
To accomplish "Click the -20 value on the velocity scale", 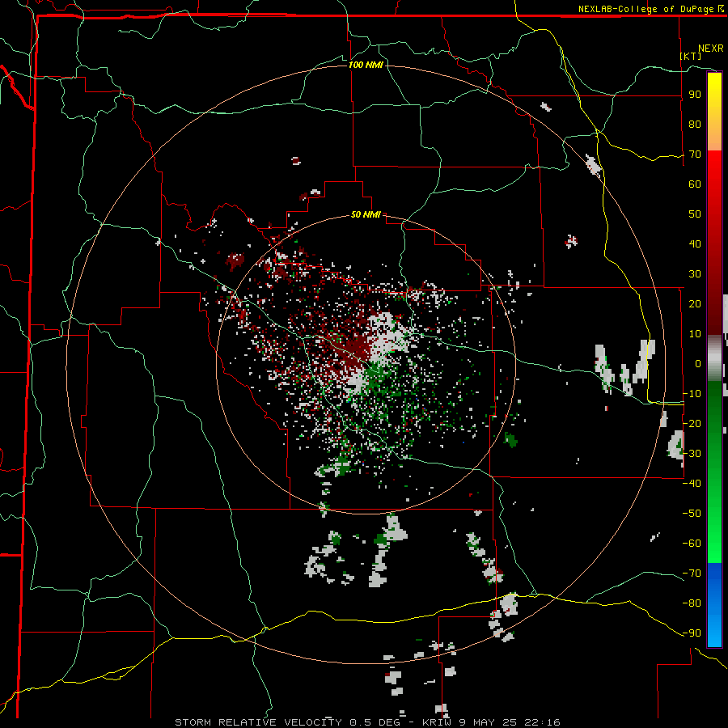I will tap(692, 423).
